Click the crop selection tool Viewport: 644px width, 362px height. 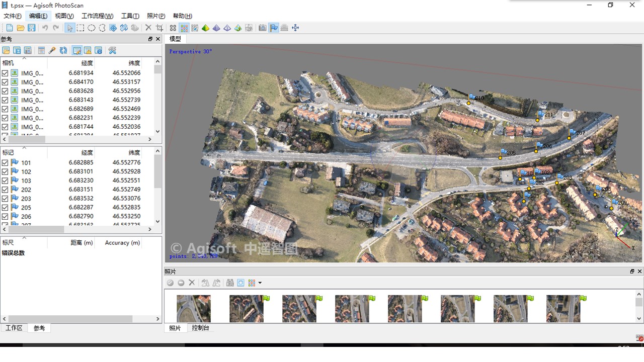(159, 28)
